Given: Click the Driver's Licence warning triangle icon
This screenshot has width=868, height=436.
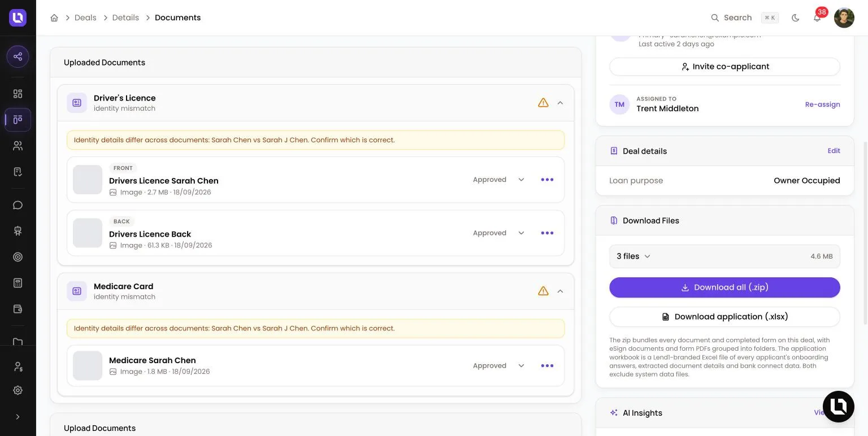Looking at the screenshot, I should tap(543, 103).
